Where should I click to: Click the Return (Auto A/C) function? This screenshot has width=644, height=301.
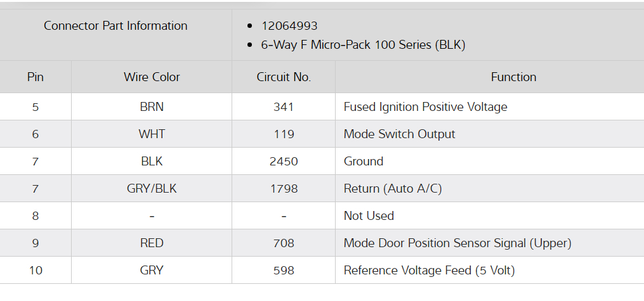[x=393, y=189]
